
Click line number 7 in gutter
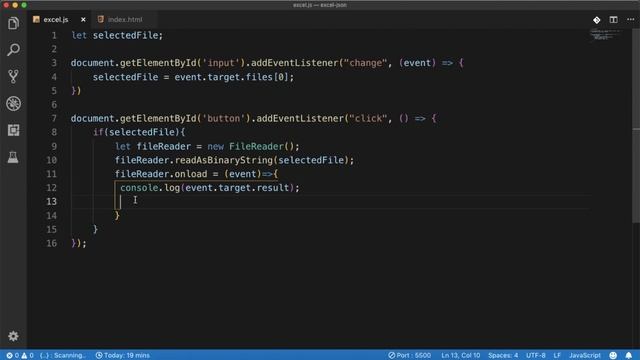(x=54, y=118)
